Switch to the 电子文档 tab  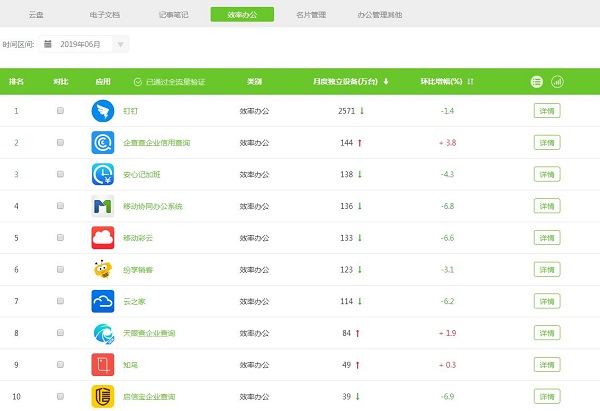[104, 15]
